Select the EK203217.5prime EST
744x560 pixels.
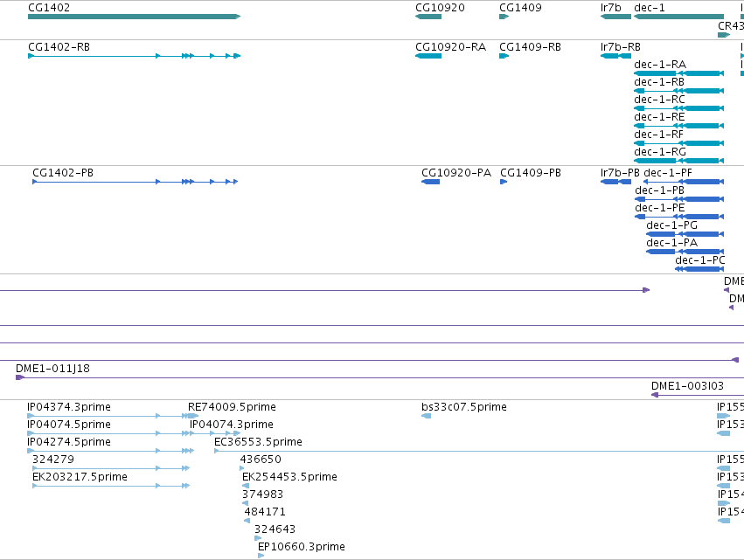111,486
